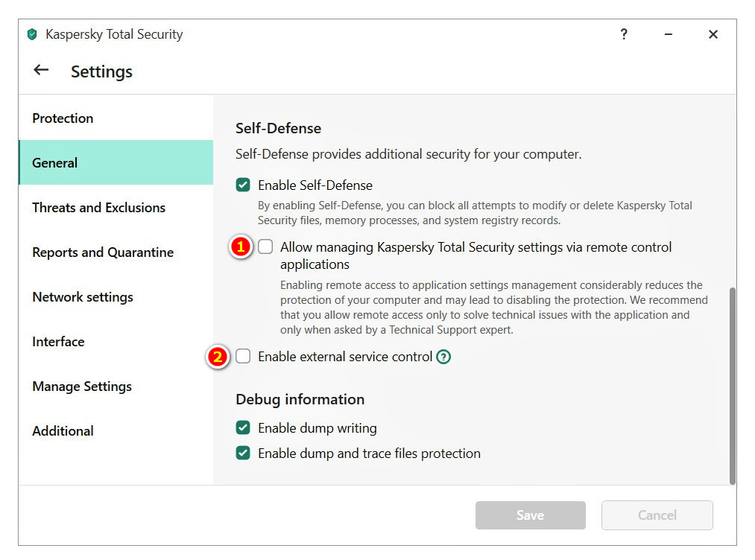Click the settings pane vertical scrollbar
The image size is (755, 560).
[733, 386]
